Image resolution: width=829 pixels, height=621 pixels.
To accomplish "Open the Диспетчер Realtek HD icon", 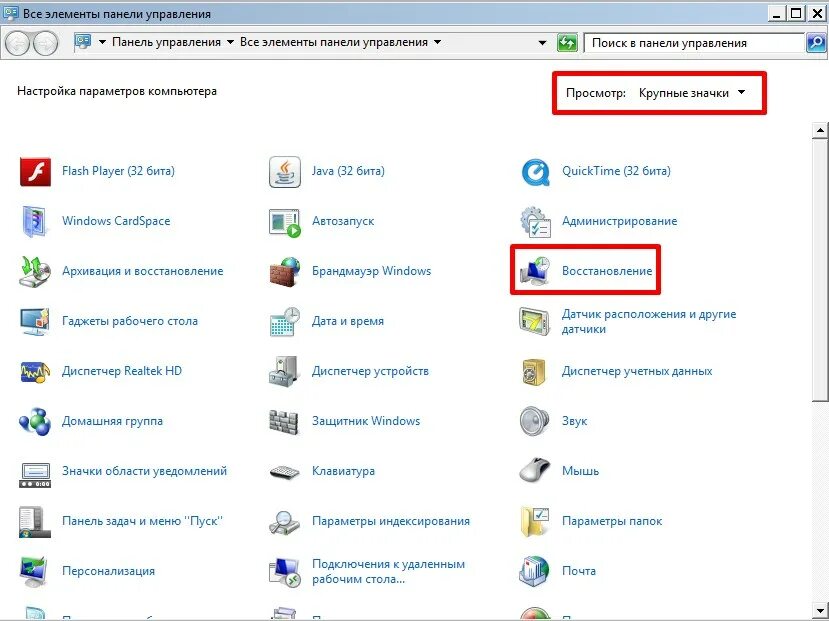I will [x=35, y=371].
